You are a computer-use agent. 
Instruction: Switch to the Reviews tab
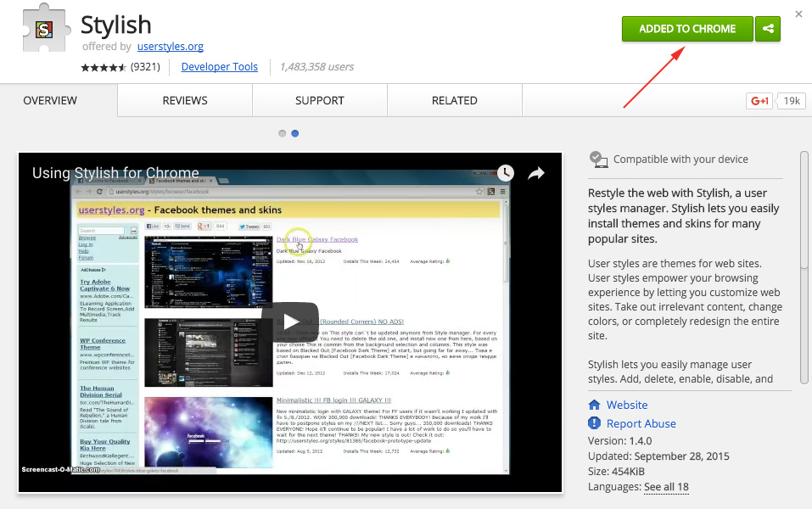tap(185, 100)
